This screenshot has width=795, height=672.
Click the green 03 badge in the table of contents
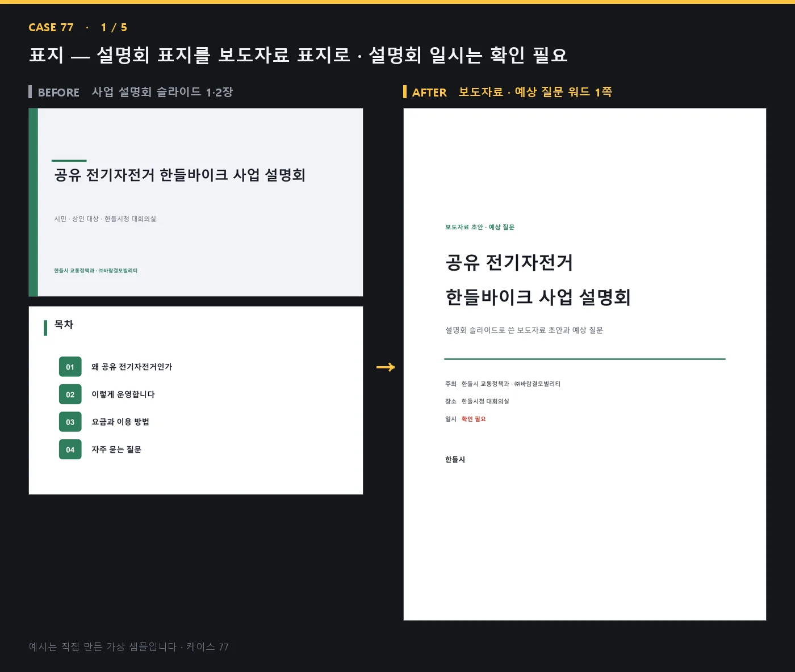[70, 422]
